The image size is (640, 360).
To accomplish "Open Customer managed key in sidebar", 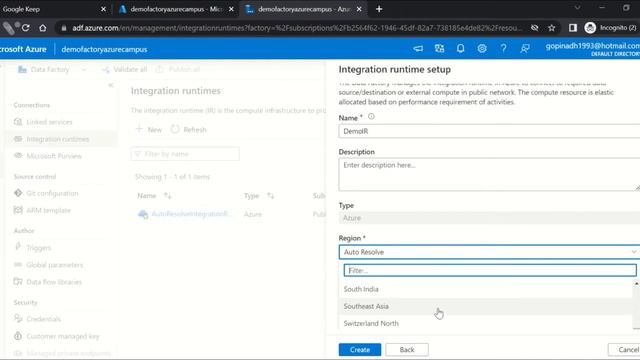I will coord(62,336).
